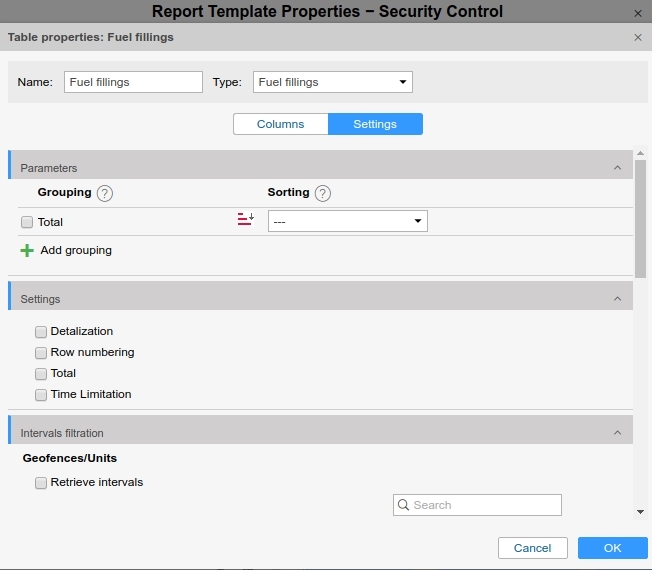Click the magnifier icon in Search box
The image size is (652, 570).
pos(403,505)
